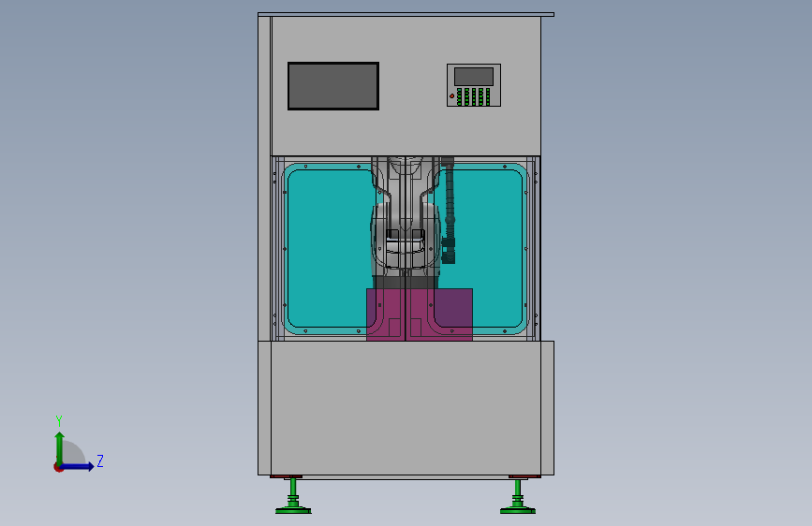The width and height of the screenshot is (812, 526).
Task: Click the blue Z axis arrow on triad
Action: [x=78, y=466]
